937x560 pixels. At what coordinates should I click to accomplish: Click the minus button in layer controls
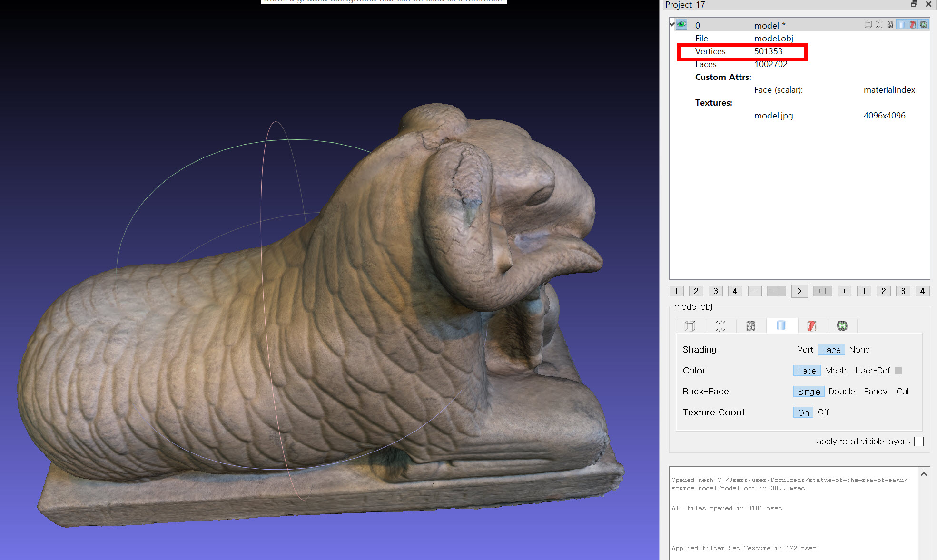[x=754, y=291]
